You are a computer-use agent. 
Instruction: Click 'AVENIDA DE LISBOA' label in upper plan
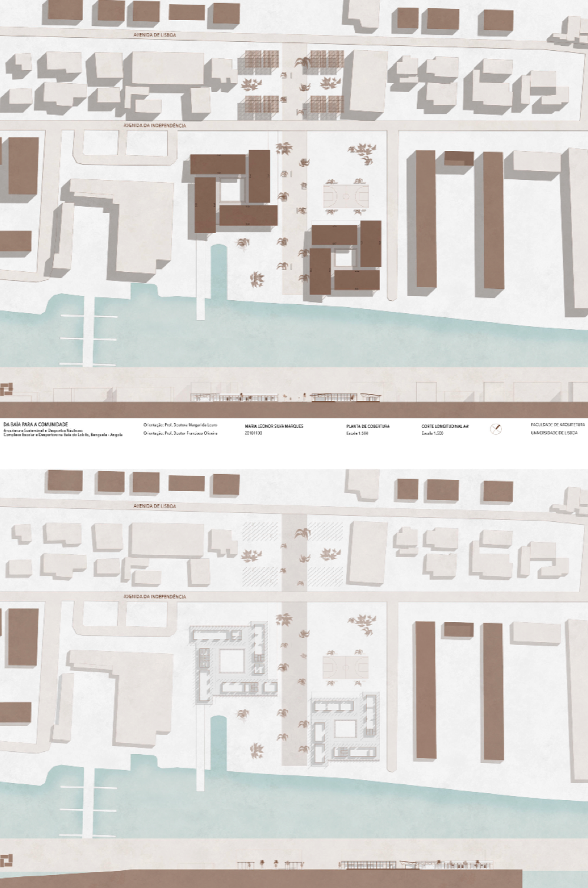coord(154,35)
